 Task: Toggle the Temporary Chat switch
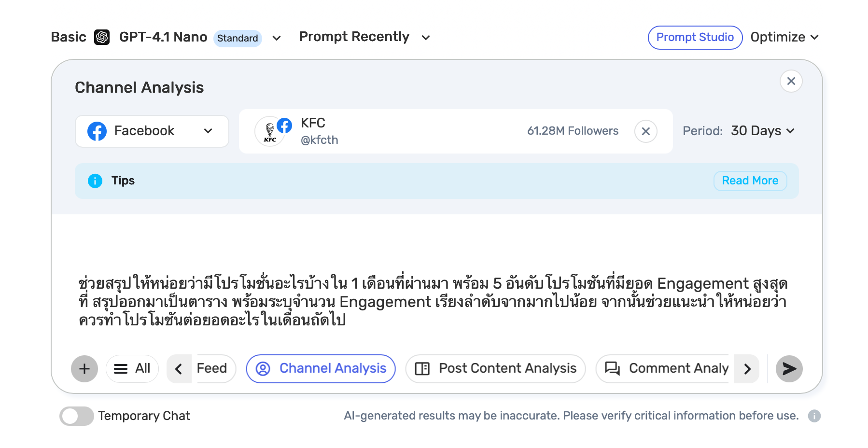(77, 416)
